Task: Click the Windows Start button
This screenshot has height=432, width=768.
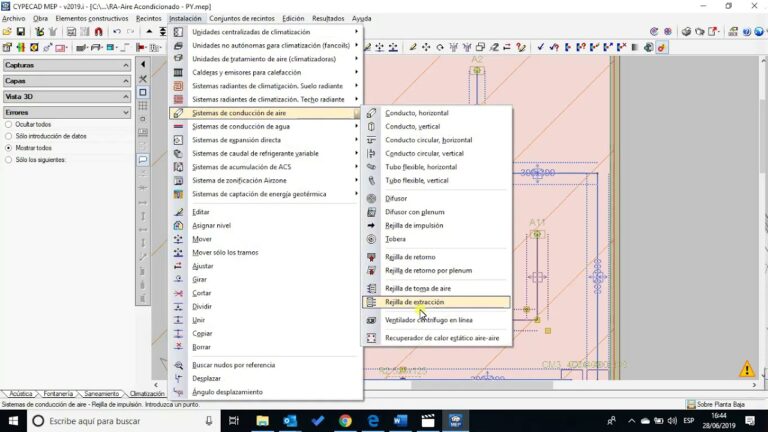Action: (13, 421)
